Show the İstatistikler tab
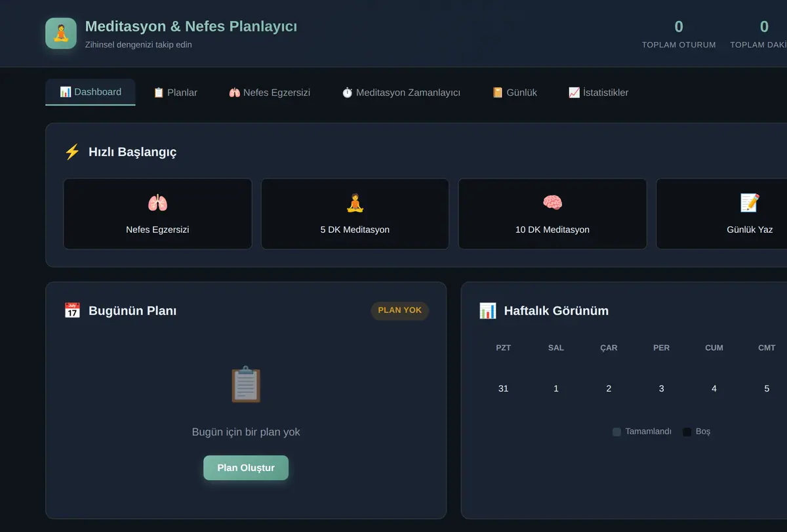 598,92
